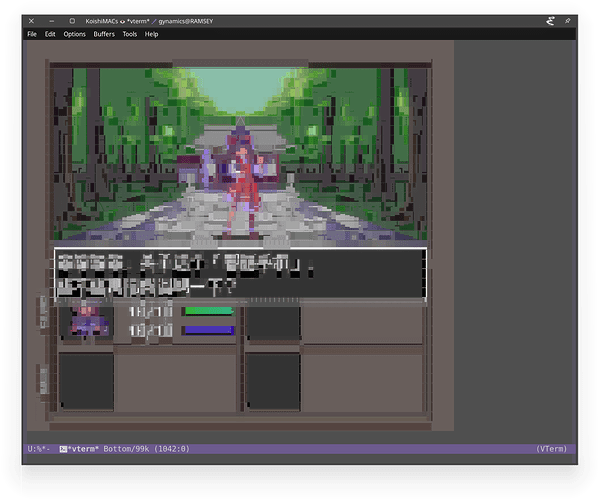This screenshot has height=500, width=598.
Task: Close the KoishiMACs window
Action: [x=31, y=21]
